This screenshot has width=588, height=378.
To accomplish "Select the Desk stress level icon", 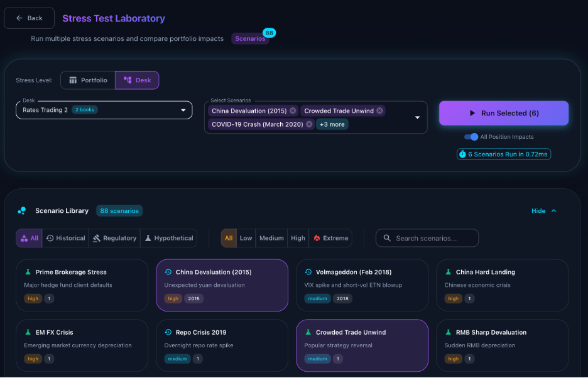I will tap(125, 80).
